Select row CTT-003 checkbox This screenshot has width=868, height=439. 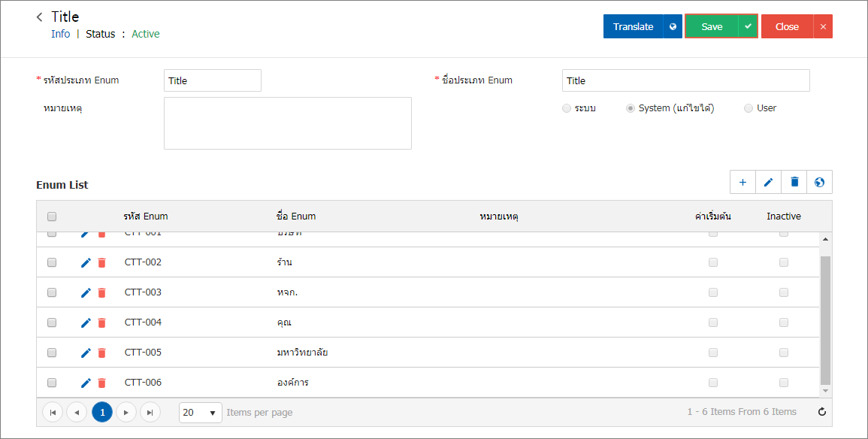coord(52,292)
